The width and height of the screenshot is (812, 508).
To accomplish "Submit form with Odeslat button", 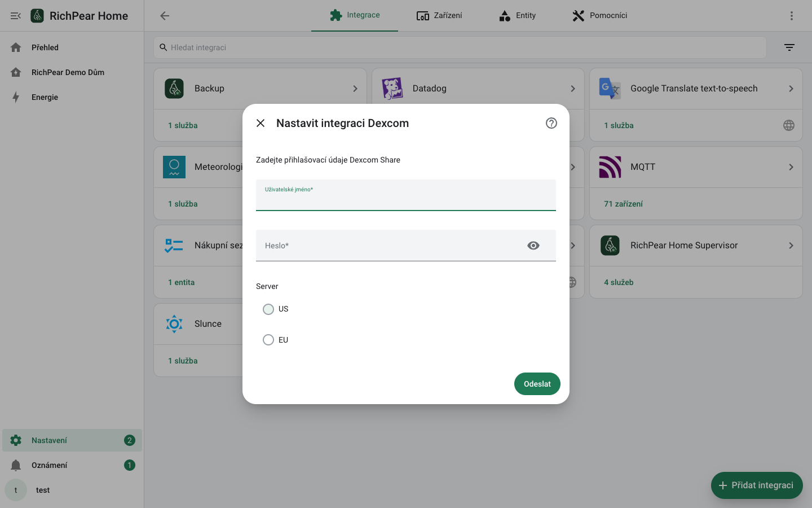I will 537,384.
